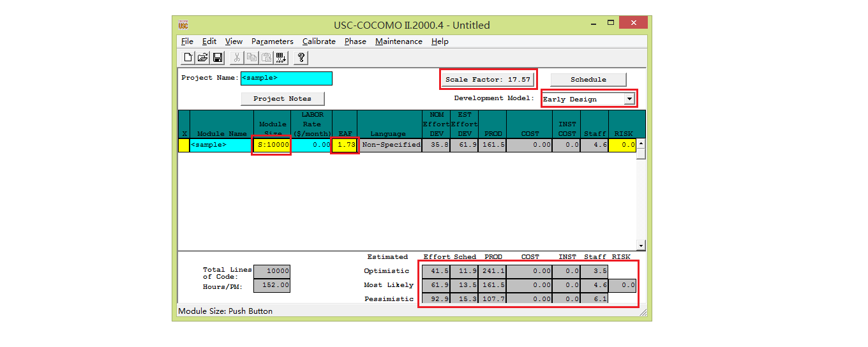Click the Labor Rate cell 0.00

tap(311, 145)
